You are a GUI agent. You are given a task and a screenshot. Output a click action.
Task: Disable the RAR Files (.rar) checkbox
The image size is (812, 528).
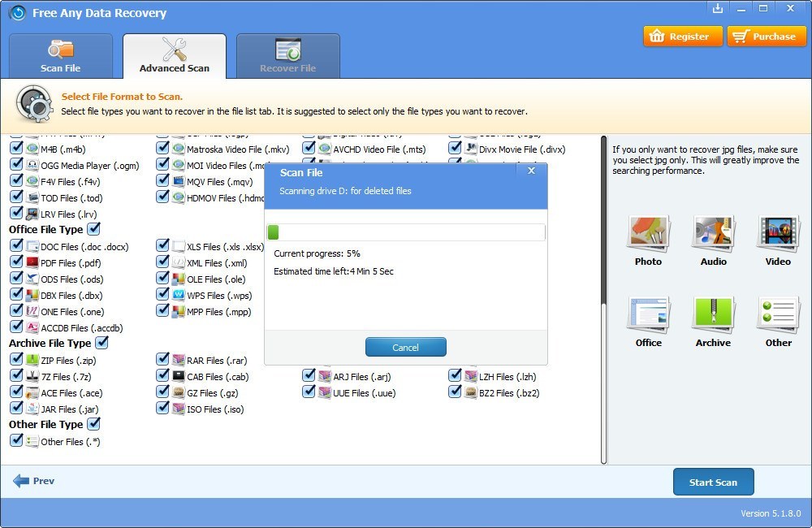162,360
